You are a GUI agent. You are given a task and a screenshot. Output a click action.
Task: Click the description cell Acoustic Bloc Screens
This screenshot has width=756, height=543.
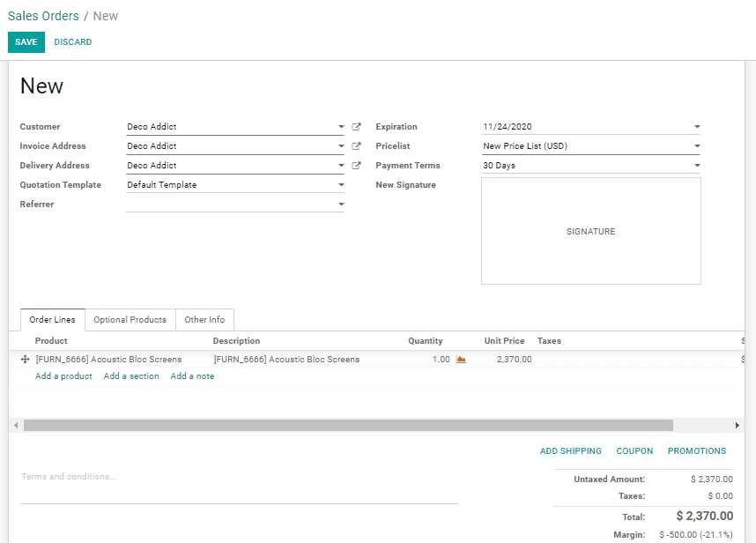click(287, 360)
